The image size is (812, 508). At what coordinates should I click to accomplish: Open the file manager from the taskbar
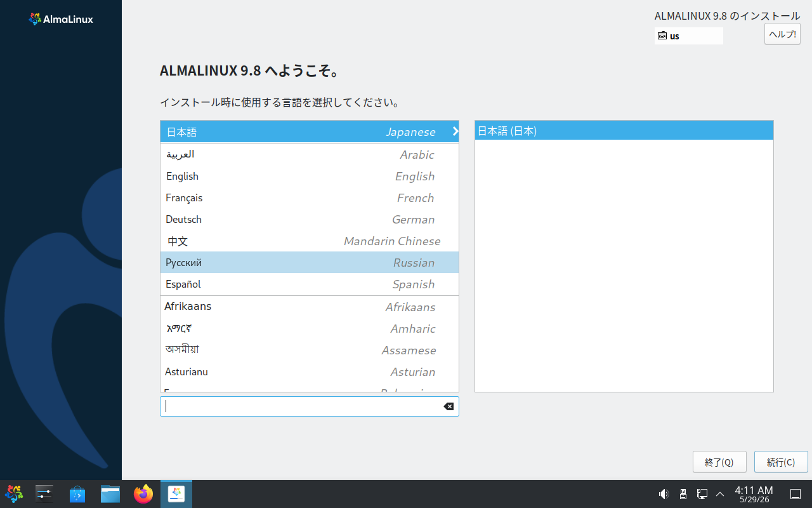pos(110,493)
